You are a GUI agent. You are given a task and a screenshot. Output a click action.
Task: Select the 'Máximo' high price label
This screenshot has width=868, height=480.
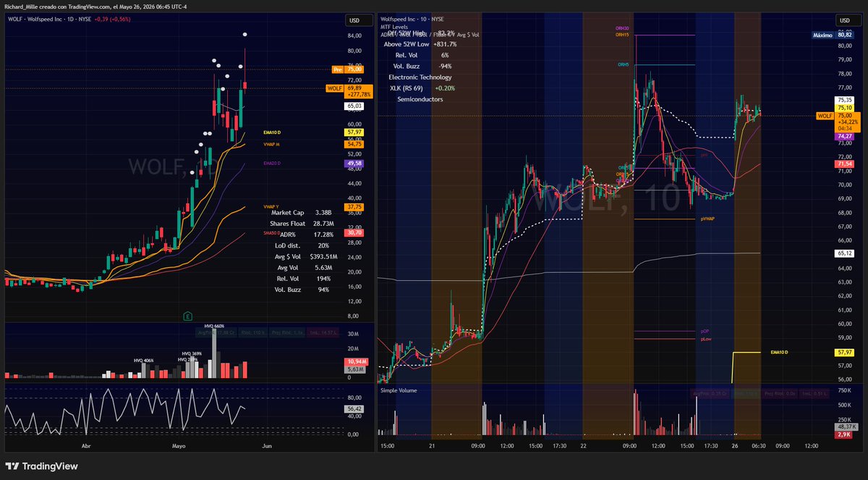coord(822,34)
